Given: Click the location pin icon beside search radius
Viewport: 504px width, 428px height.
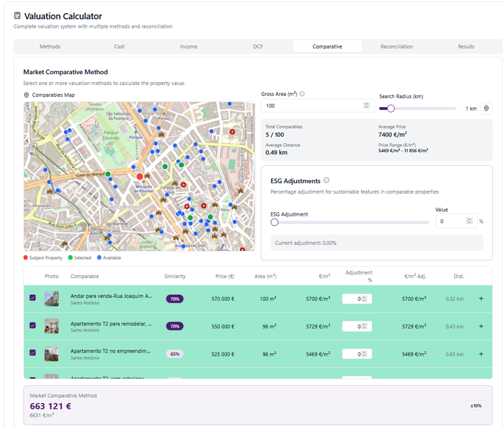Looking at the screenshot, I should tap(486, 109).
